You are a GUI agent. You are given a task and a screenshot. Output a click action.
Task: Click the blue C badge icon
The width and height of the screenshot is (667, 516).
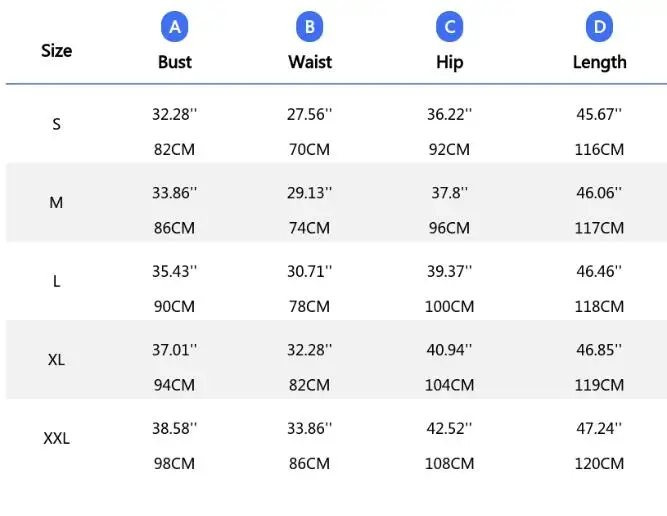click(450, 27)
